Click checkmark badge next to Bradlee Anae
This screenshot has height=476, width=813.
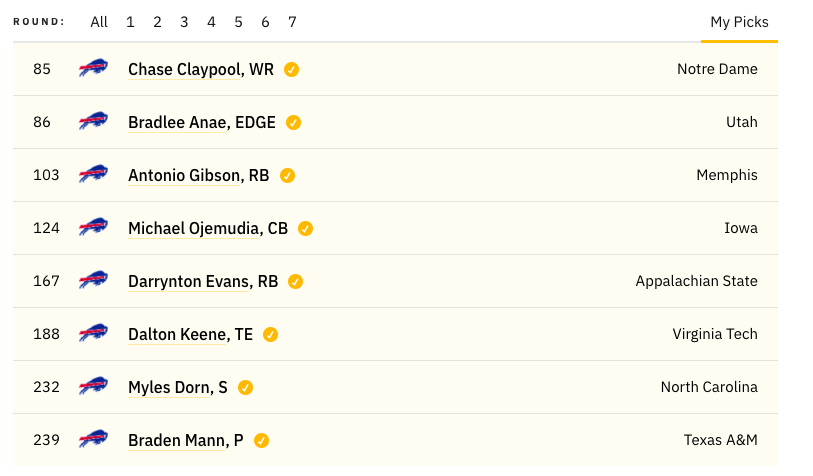pos(293,122)
